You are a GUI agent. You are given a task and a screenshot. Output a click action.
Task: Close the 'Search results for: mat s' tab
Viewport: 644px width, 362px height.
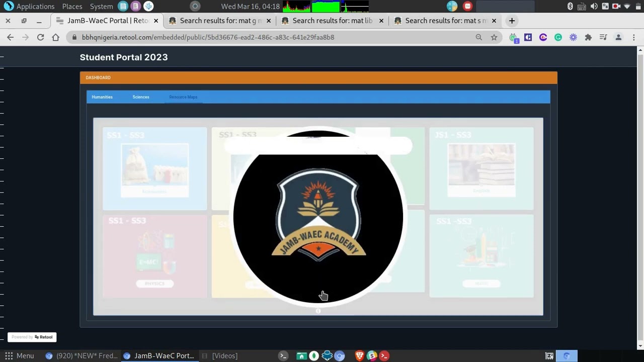coord(494,21)
